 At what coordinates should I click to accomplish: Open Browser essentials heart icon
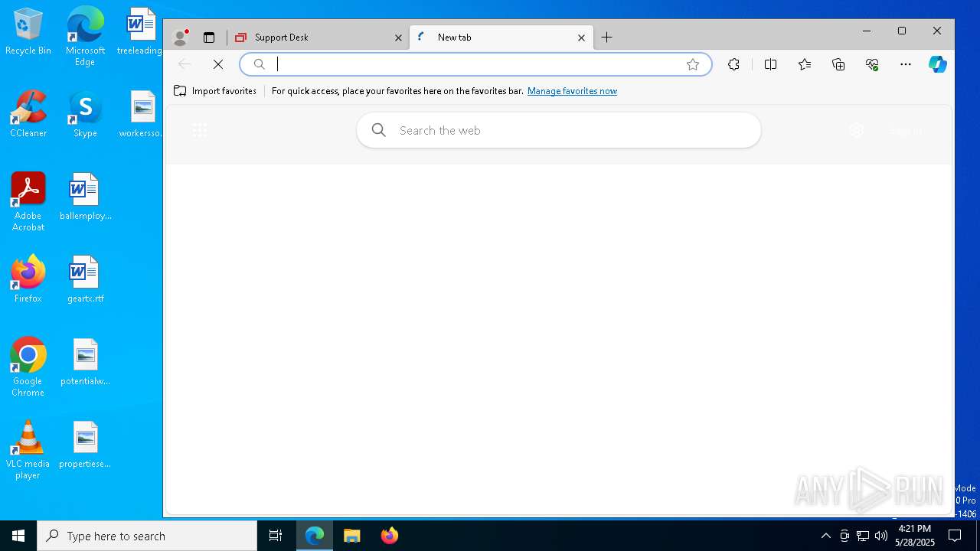pos(872,64)
